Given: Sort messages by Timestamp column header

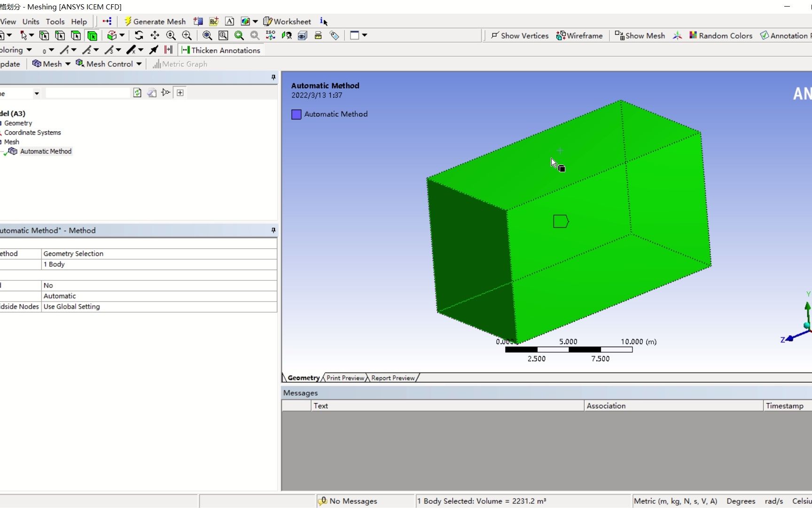Looking at the screenshot, I should 787,405.
